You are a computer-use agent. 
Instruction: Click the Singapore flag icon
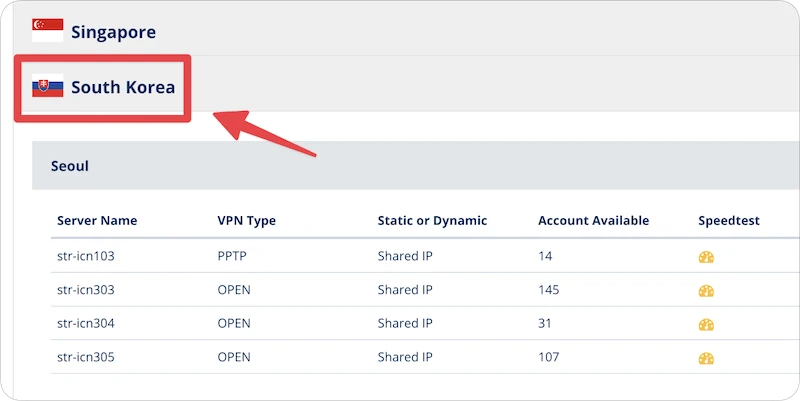click(47, 31)
